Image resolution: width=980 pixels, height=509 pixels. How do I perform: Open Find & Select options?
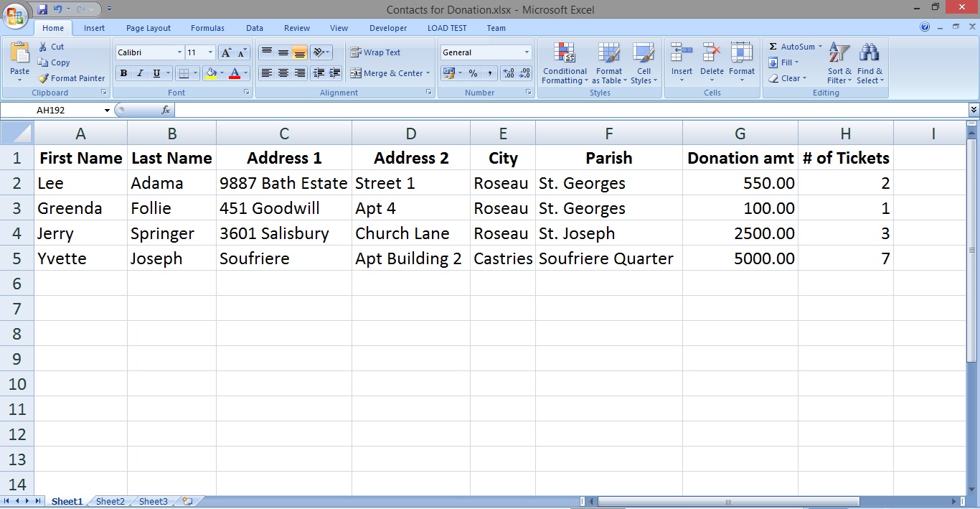click(870, 63)
